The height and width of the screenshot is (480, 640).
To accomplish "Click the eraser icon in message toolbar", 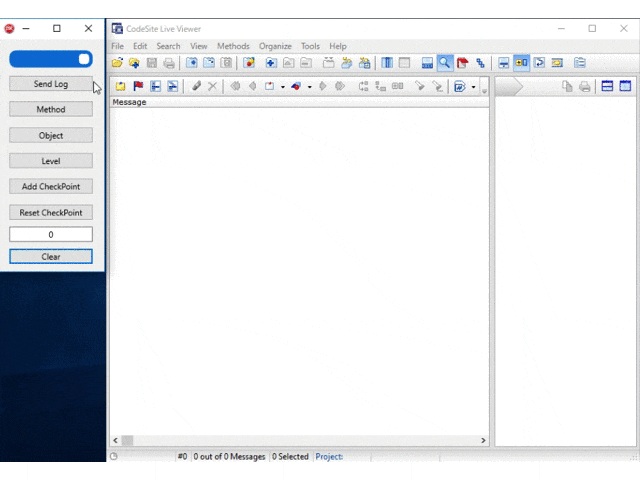I will pyautogui.click(x=196, y=86).
